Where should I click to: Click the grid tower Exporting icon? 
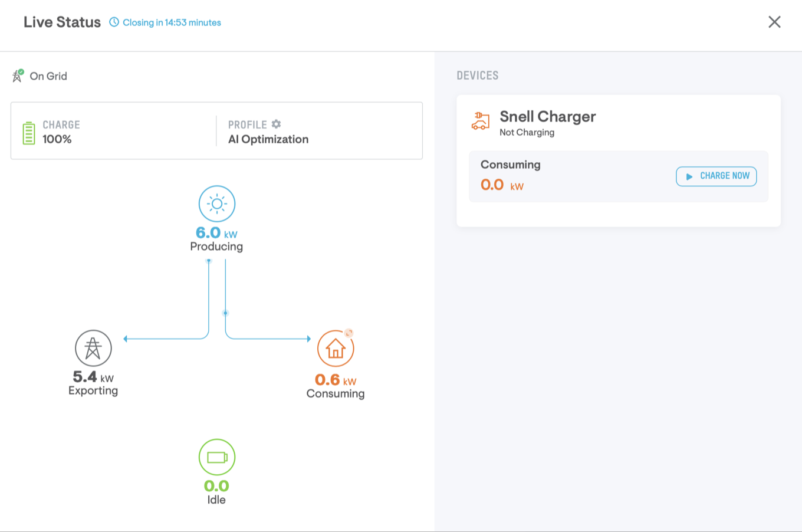pyautogui.click(x=93, y=348)
